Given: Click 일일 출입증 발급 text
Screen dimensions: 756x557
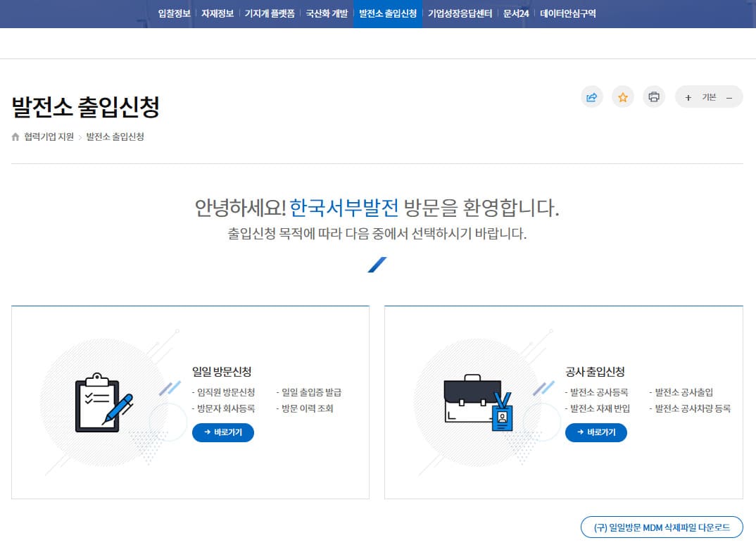Looking at the screenshot, I should pos(311,392).
